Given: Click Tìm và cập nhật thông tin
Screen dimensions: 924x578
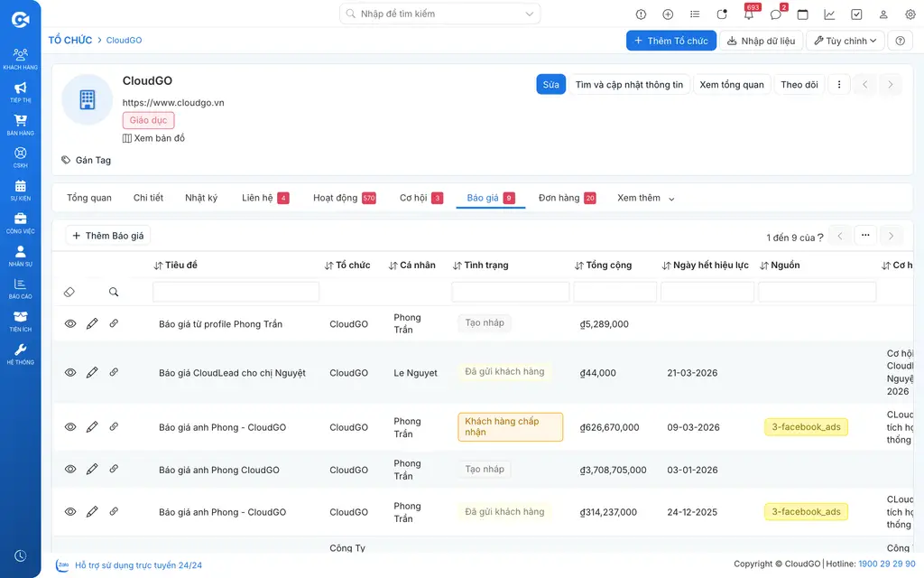Looking at the screenshot, I should (629, 84).
